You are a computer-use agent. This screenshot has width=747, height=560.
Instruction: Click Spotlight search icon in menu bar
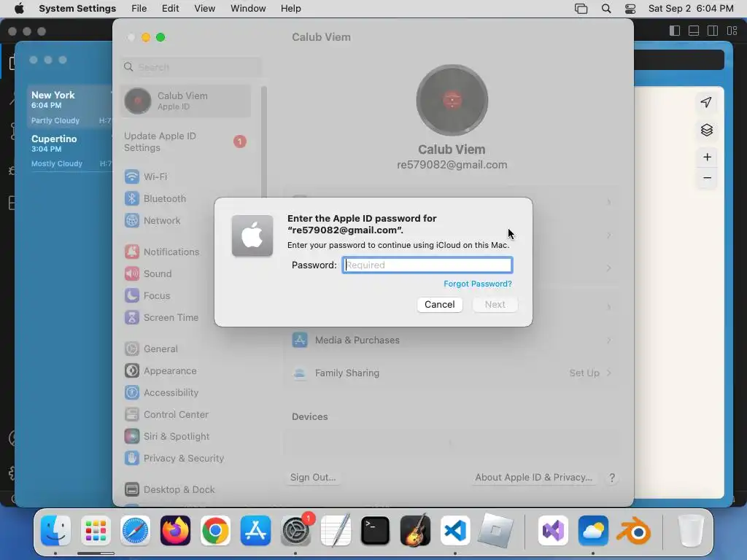[x=606, y=9]
